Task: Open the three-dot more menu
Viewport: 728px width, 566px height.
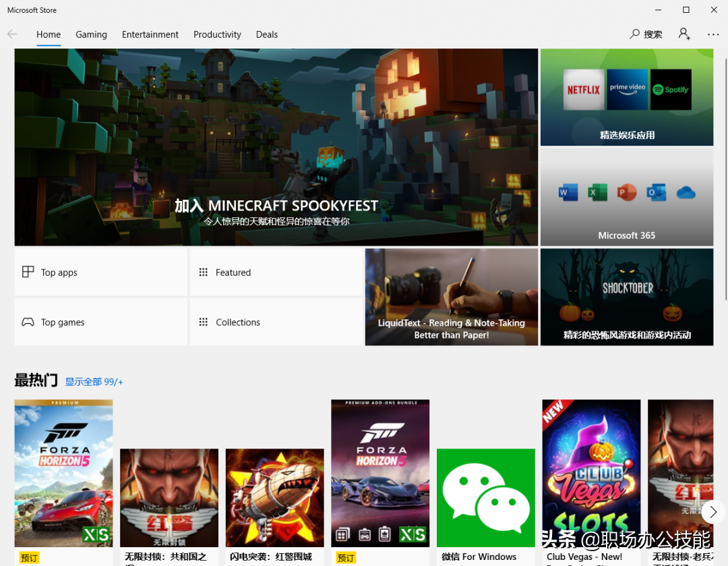Action: [x=713, y=34]
